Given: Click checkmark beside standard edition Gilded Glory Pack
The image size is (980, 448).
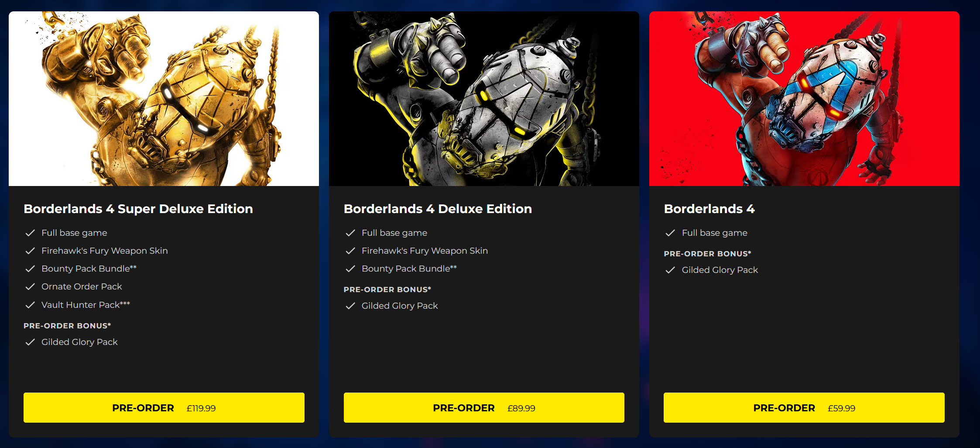Looking at the screenshot, I should point(670,270).
